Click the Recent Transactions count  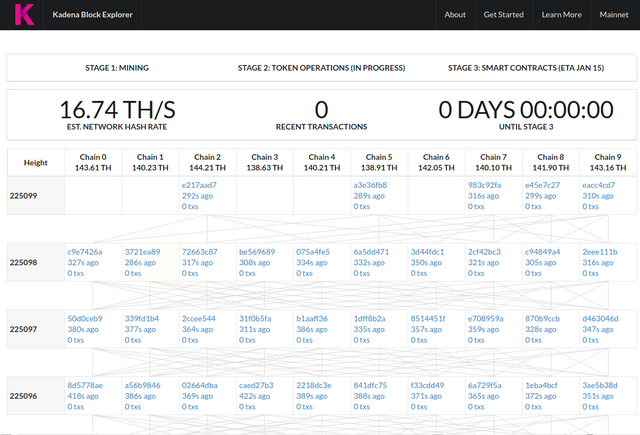tap(321, 109)
